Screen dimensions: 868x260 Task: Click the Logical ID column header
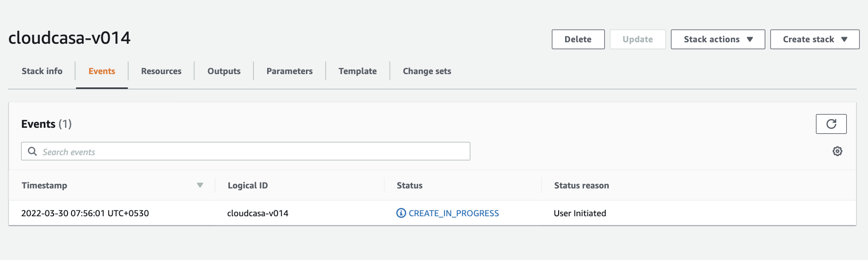tap(248, 185)
